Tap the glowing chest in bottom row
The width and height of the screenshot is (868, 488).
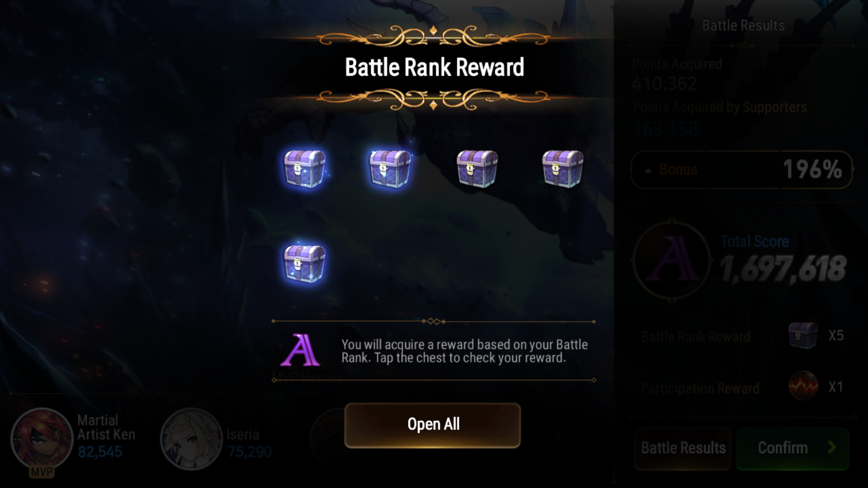(x=304, y=264)
